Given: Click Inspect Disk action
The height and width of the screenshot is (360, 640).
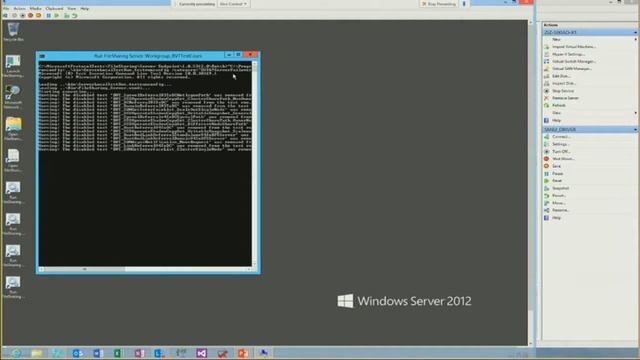Looking at the screenshot, I should [x=564, y=83].
